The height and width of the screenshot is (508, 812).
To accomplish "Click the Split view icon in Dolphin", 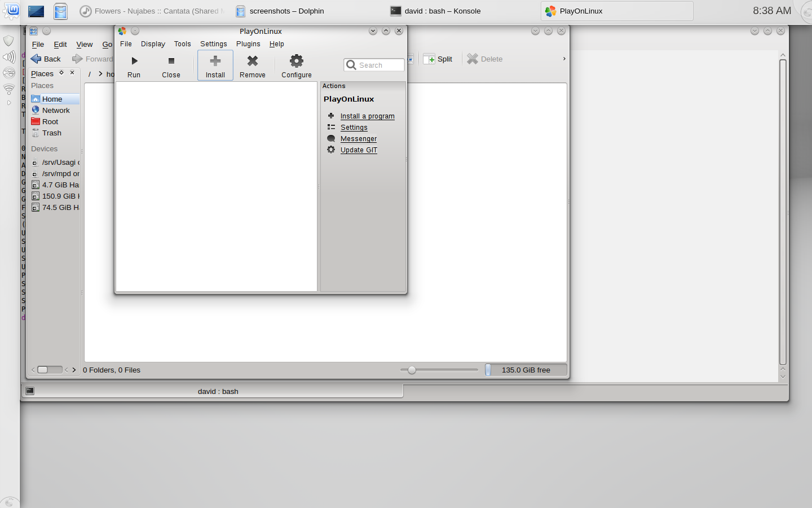I will point(429,59).
